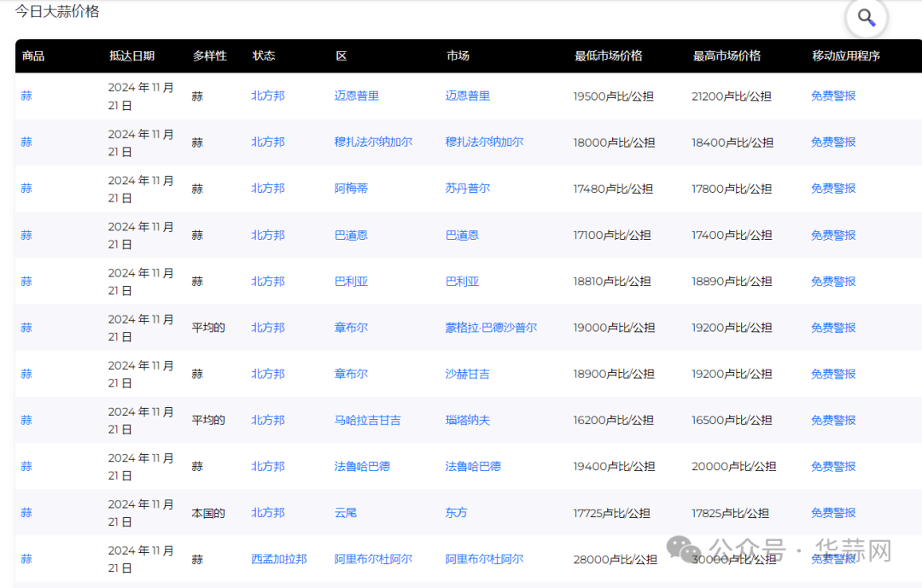Click the 抵达日期 column header
The image size is (922, 588).
tap(131, 55)
